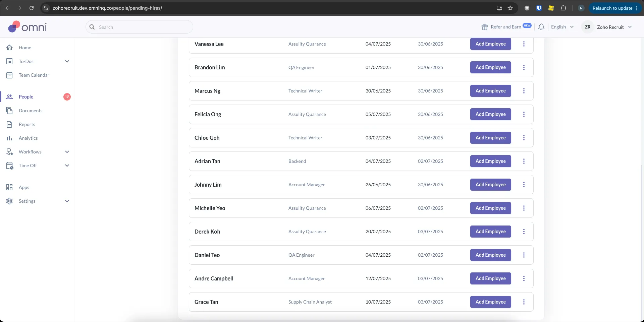Expand the Time Off submenu chevron
The height and width of the screenshot is (322, 644).
67,166
